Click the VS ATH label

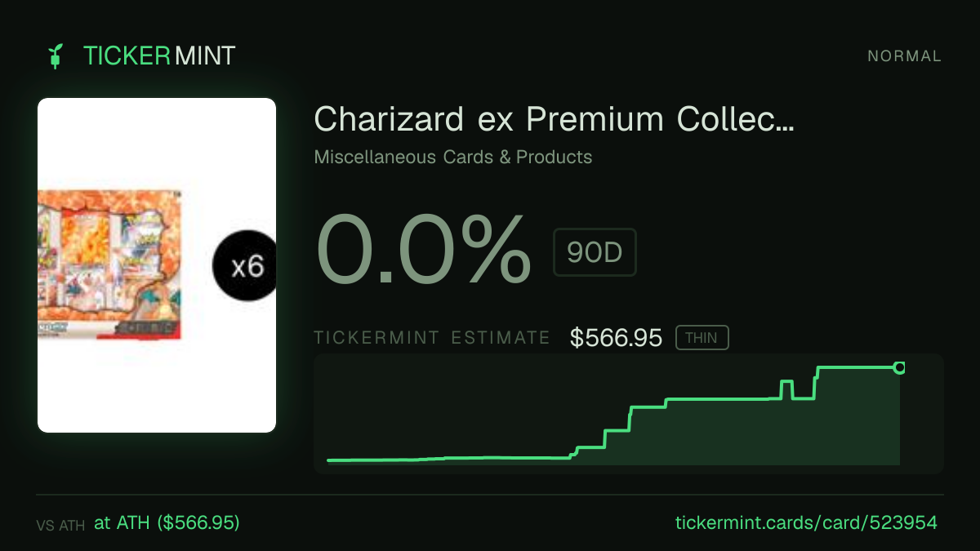tap(60, 527)
